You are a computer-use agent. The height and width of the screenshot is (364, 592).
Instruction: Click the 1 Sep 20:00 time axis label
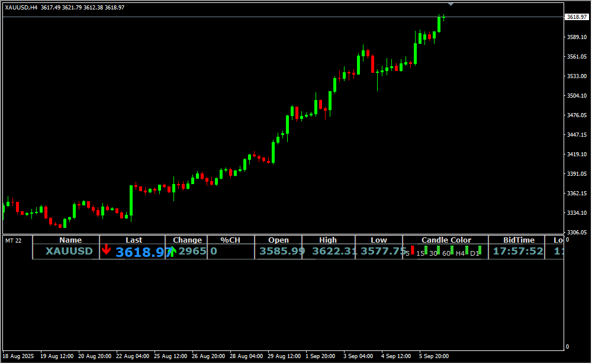point(320,356)
